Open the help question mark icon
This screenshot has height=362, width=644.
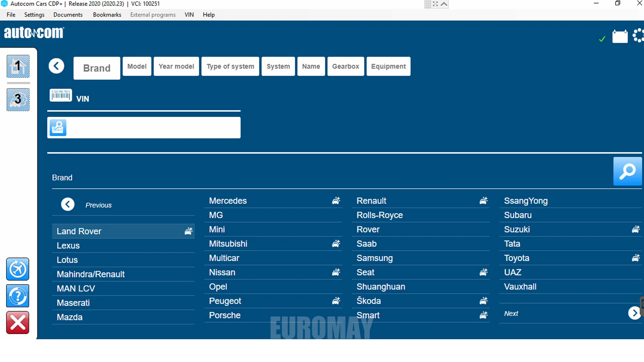[18, 296]
